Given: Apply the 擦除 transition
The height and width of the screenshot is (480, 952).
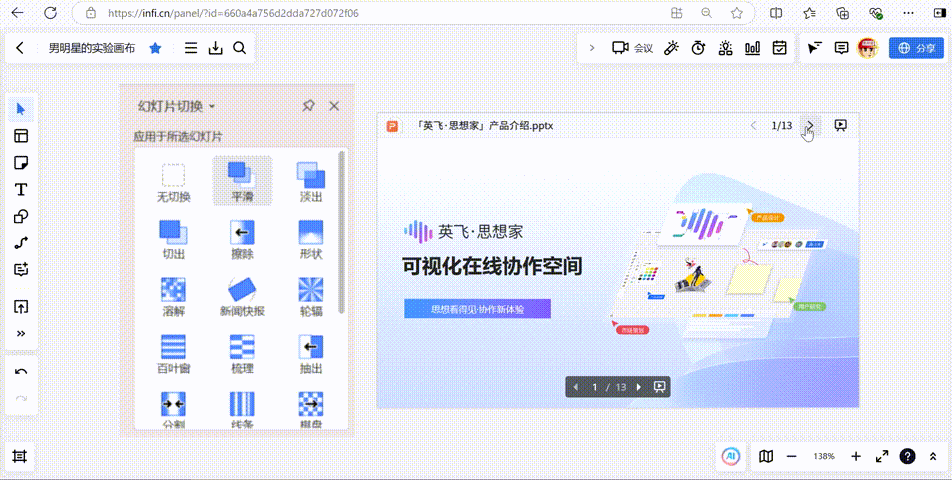Looking at the screenshot, I should click(x=242, y=240).
